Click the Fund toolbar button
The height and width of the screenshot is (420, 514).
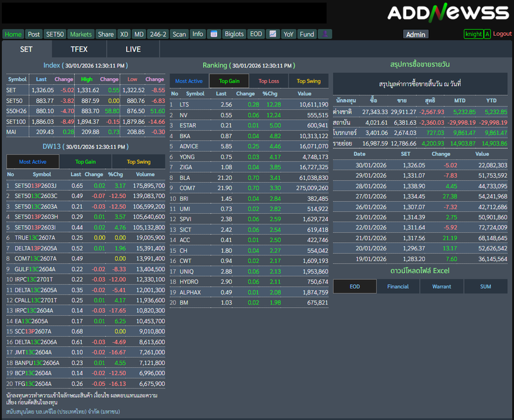[307, 34]
